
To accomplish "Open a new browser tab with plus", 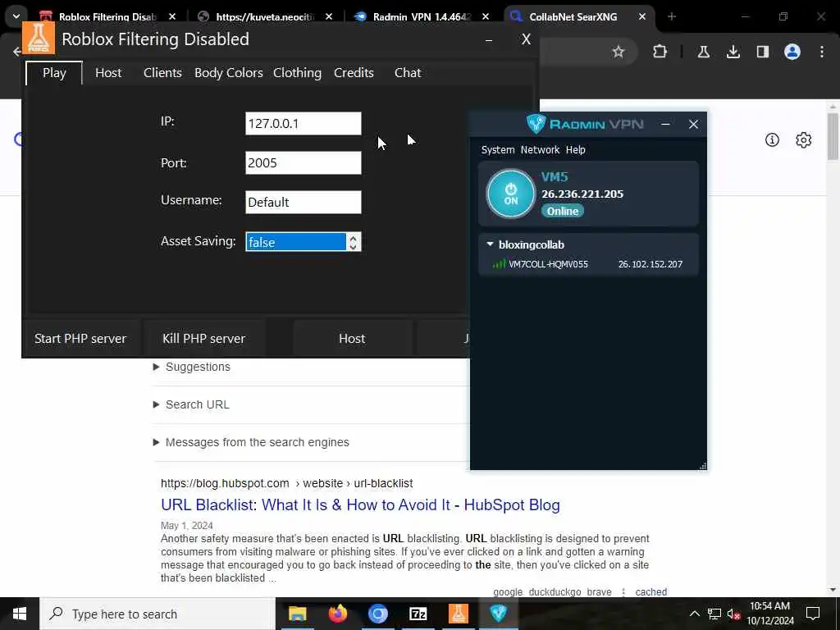I will 672,16.
